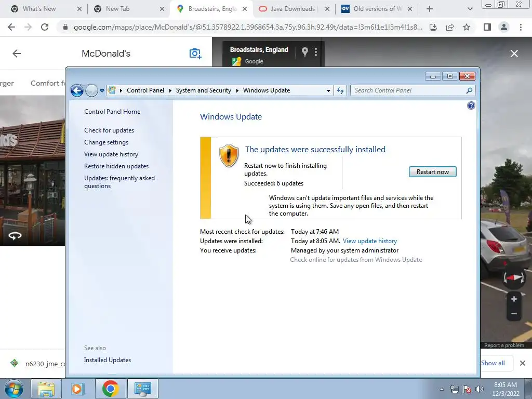The image size is (532, 399).
Task: Click the Control Panel back arrow
Action: pos(77,90)
